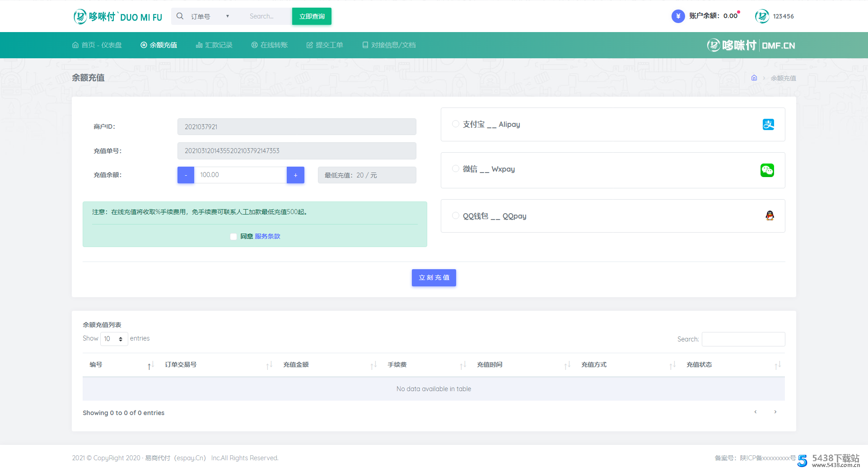Select the 支付宝 Alipay radio option

pos(455,124)
